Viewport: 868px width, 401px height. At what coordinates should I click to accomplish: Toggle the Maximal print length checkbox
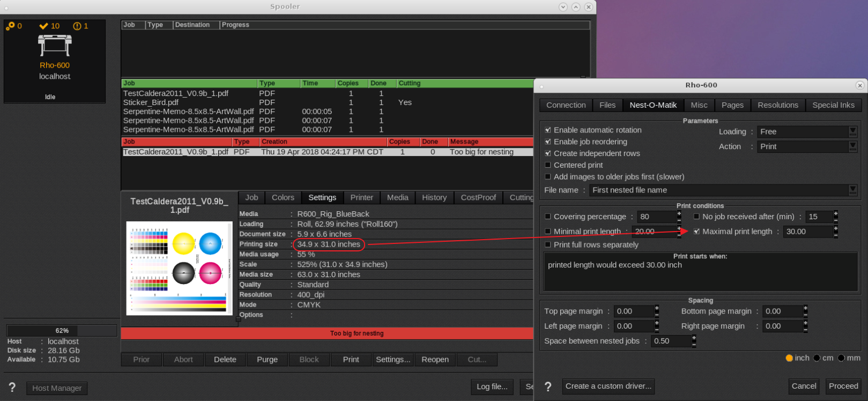point(696,232)
